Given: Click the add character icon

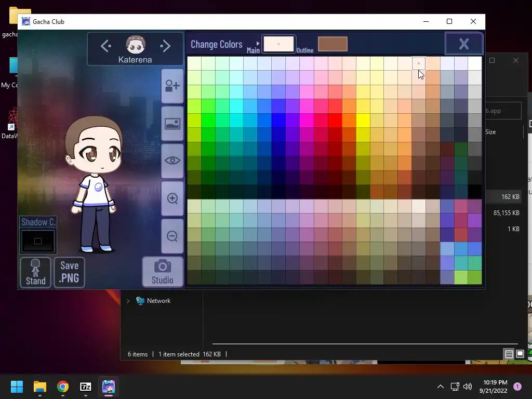Looking at the screenshot, I should [x=172, y=86].
